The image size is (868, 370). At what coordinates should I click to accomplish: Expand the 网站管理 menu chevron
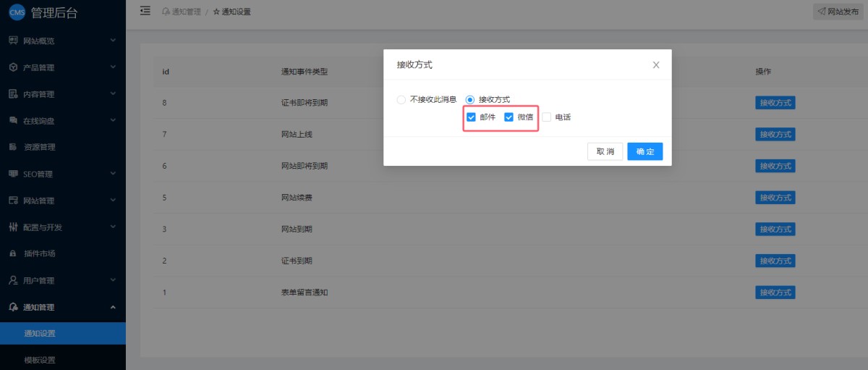pos(113,201)
